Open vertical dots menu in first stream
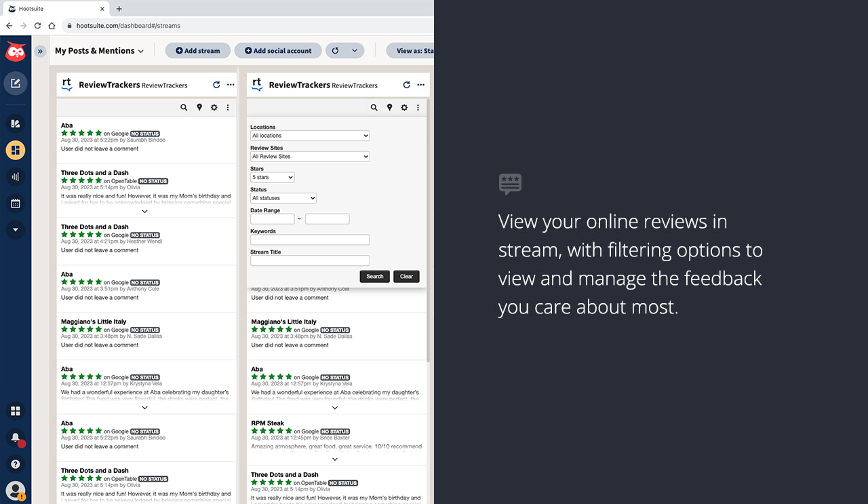 228,107
